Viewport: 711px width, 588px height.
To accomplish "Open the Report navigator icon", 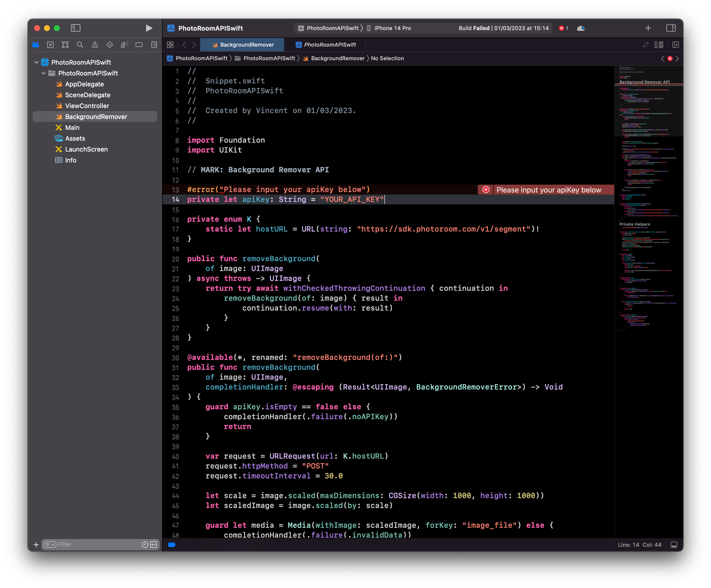I will tap(154, 45).
